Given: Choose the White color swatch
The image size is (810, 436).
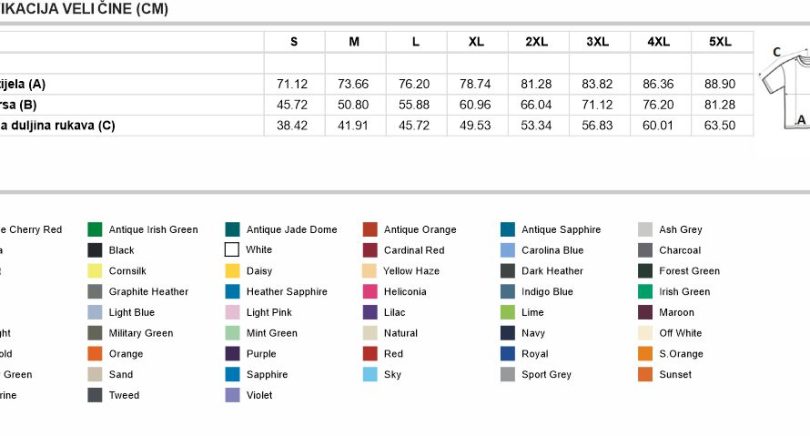Looking at the screenshot, I should tap(232, 250).
